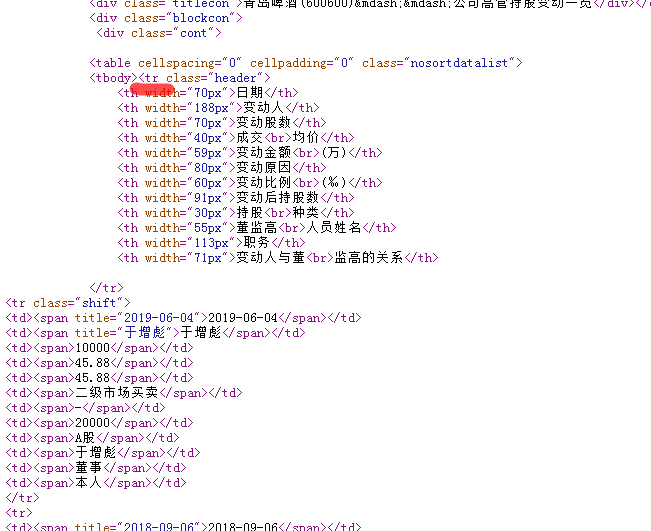This screenshot has height=531, width=651.
Task: Click the div class="blockcon" source line
Action: (166, 18)
